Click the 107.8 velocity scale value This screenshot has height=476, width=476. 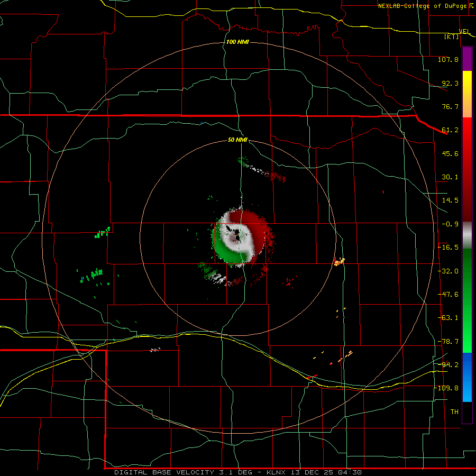tap(448, 59)
